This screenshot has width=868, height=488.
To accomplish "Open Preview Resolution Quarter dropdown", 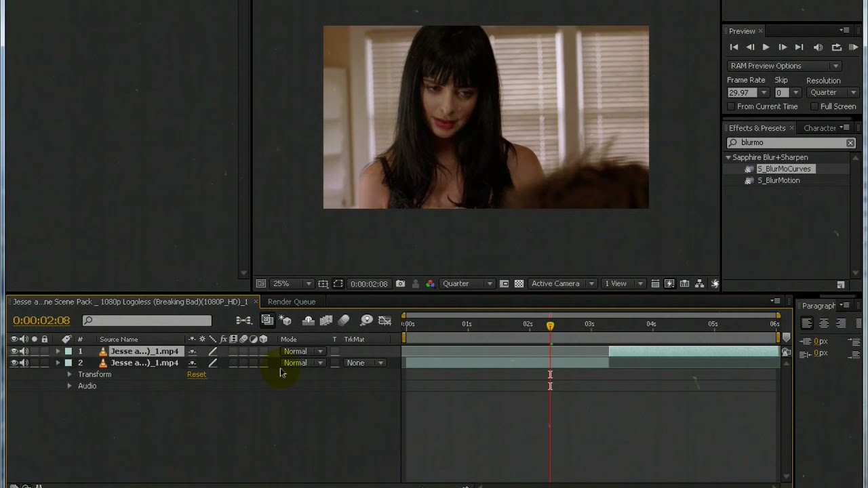I will [x=833, y=93].
